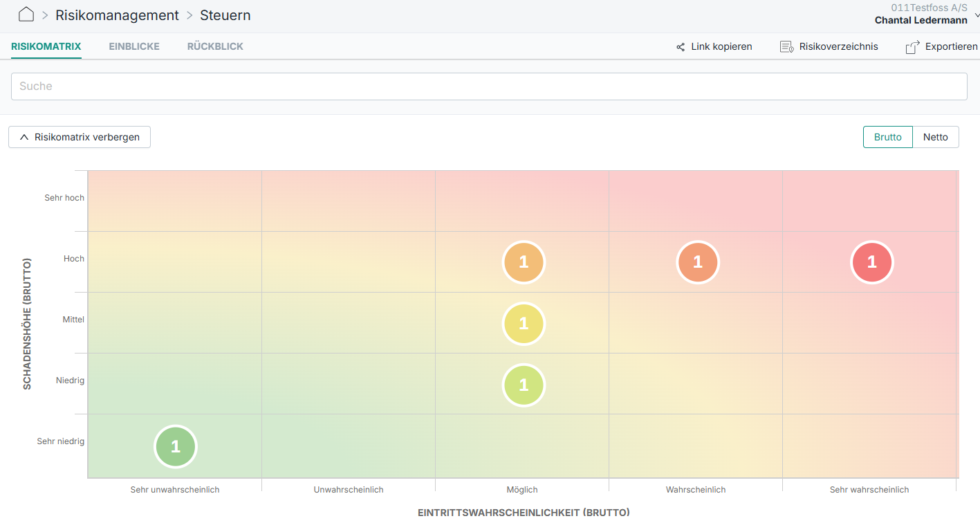Click the orange bubble at Möglich and Hoch
980x523 pixels.
pyautogui.click(x=524, y=262)
